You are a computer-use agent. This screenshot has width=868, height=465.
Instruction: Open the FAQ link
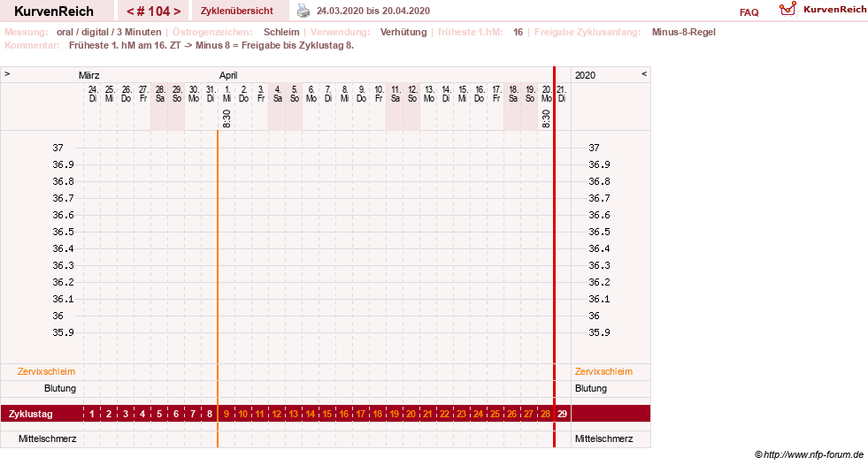point(749,12)
